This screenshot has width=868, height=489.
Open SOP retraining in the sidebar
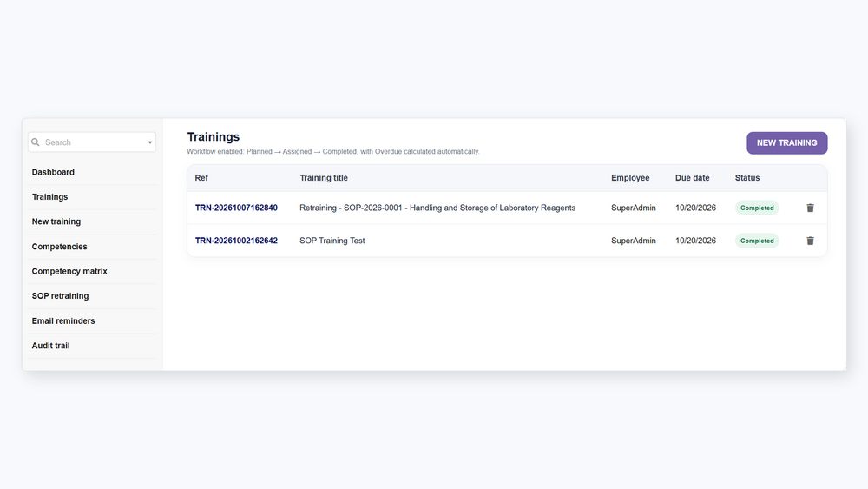coord(60,295)
